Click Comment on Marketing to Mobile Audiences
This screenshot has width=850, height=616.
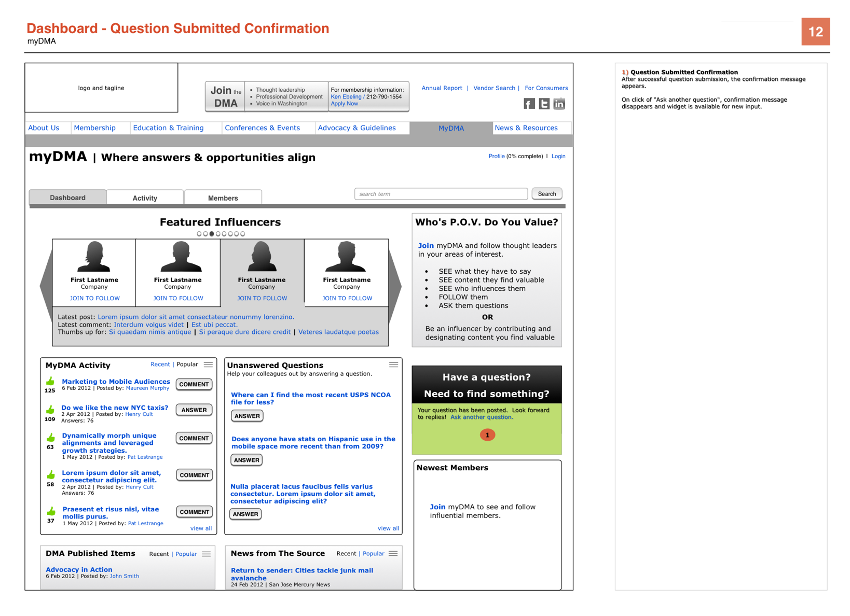(x=194, y=384)
